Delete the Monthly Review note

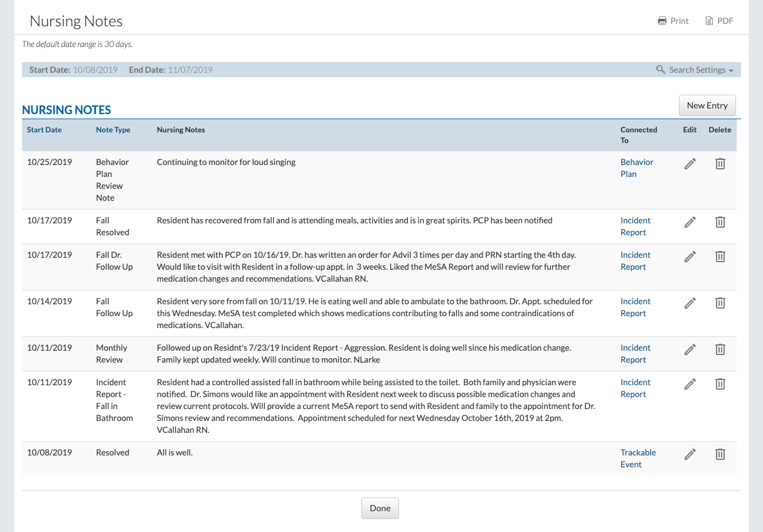(x=720, y=349)
